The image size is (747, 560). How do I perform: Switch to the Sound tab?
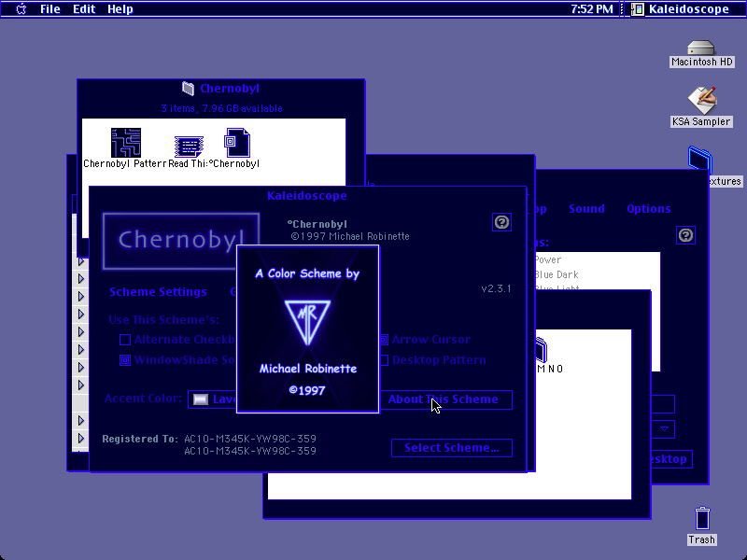(586, 208)
